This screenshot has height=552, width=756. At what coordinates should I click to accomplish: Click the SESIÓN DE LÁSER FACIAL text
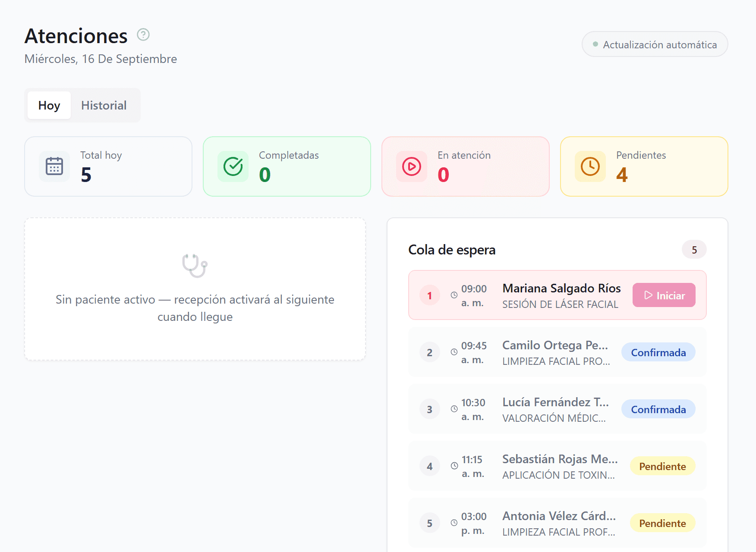click(x=561, y=304)
